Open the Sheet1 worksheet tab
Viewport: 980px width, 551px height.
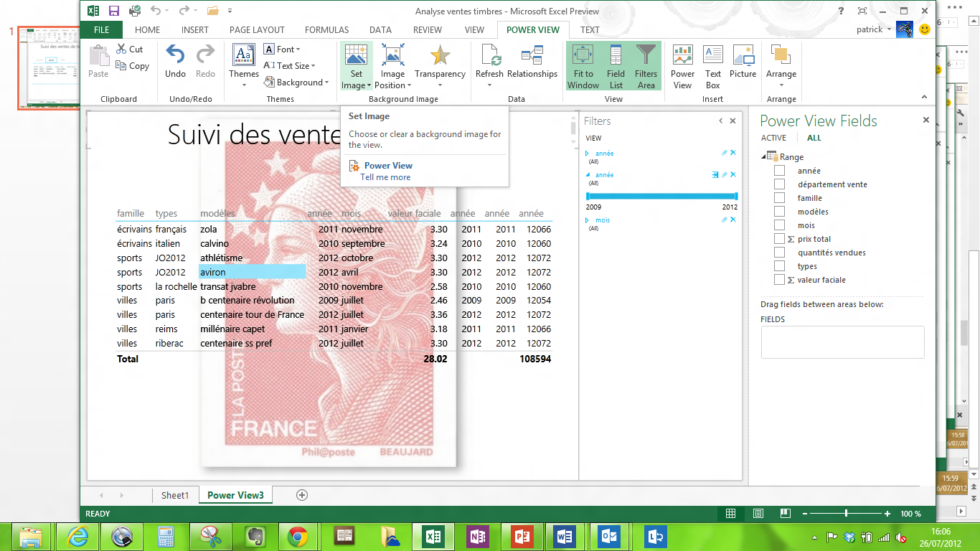(x=174, y=495)
